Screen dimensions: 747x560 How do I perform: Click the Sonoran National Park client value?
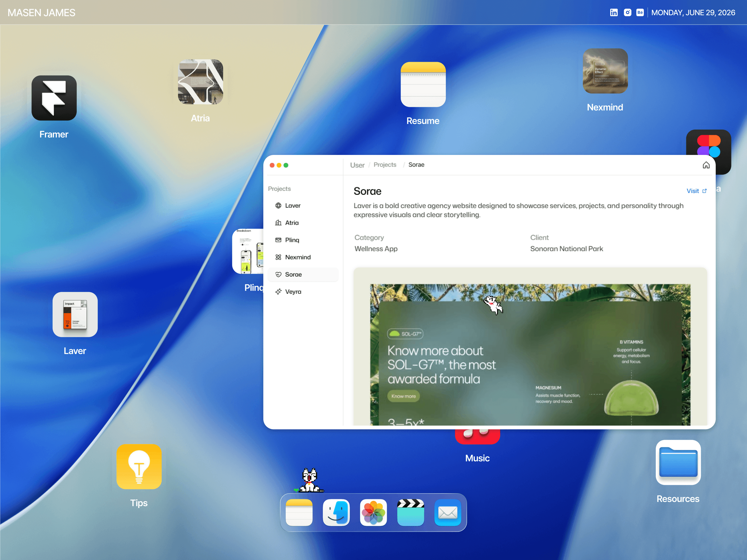(566, 249)
